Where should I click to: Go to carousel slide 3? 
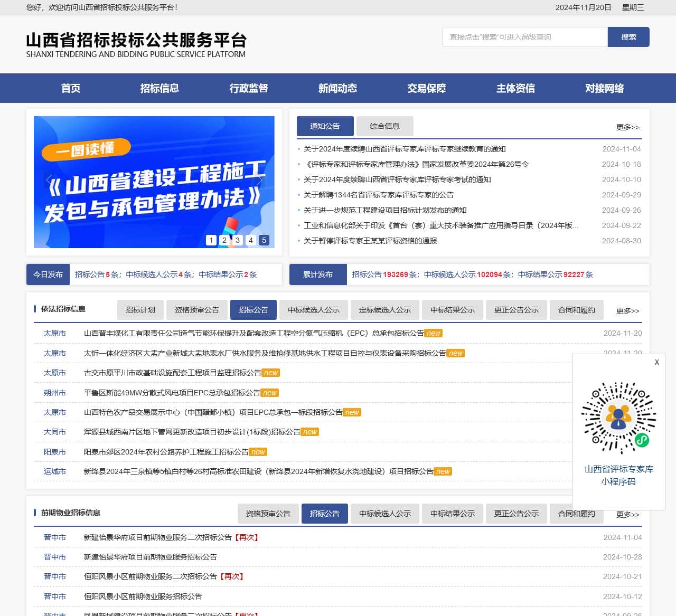(238, 240)
